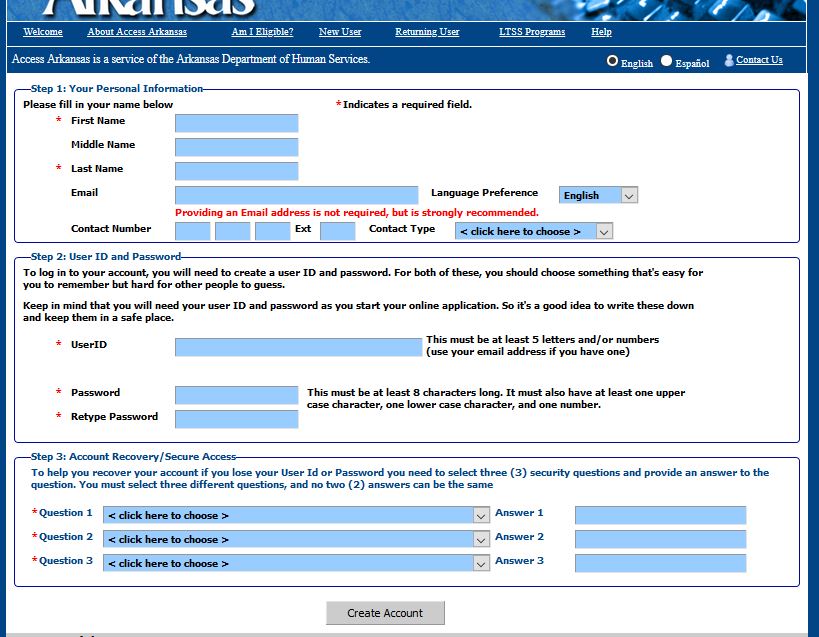Click the Ext extension field
Image resolution: width=819 pixels, height=637 pixels.
[337, 231]
